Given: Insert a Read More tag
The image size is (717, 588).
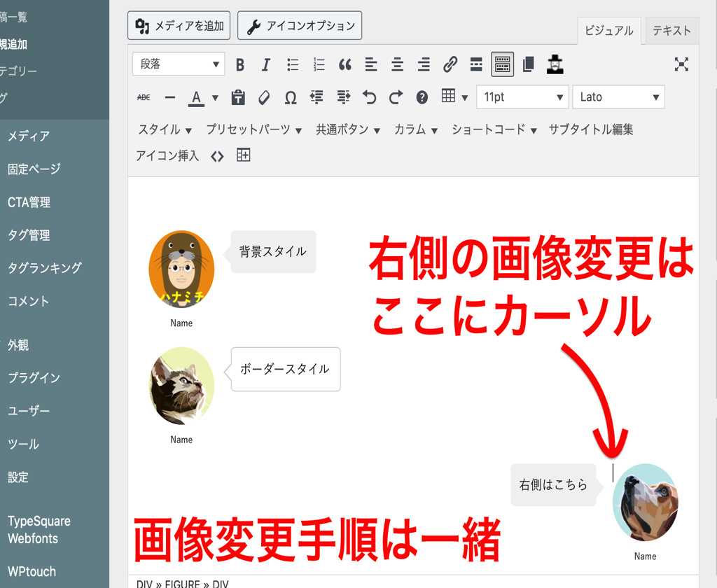Looking at the screenshot, I should [x=476, y=65].
